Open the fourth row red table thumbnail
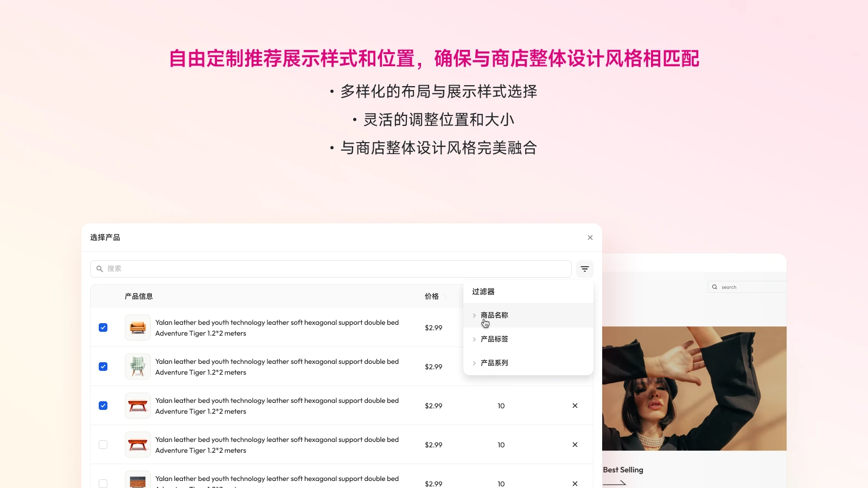 coord(138,445)
